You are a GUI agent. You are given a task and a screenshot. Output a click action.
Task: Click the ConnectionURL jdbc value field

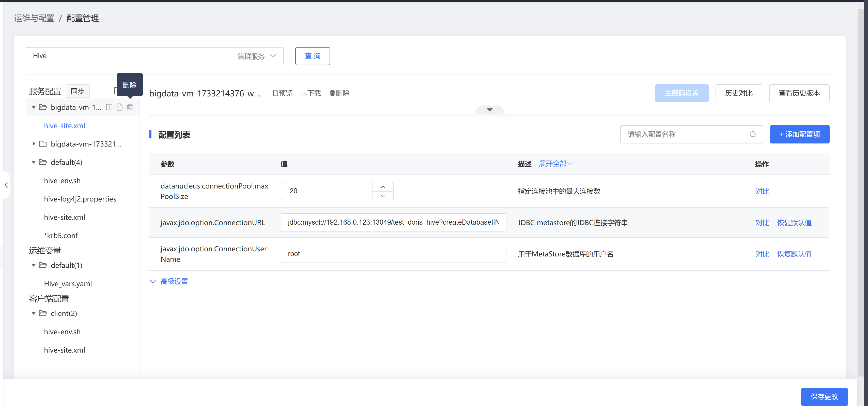(393, 222)
